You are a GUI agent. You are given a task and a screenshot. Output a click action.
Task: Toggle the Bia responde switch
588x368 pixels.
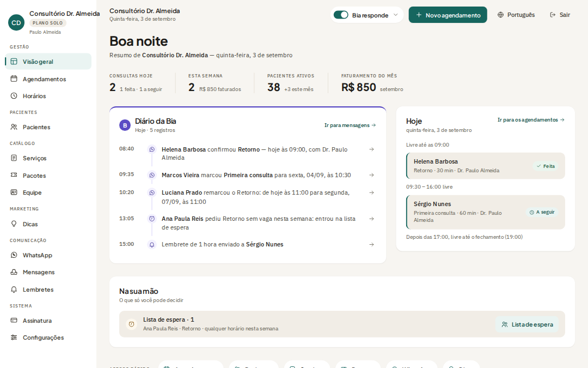(341, 15)
